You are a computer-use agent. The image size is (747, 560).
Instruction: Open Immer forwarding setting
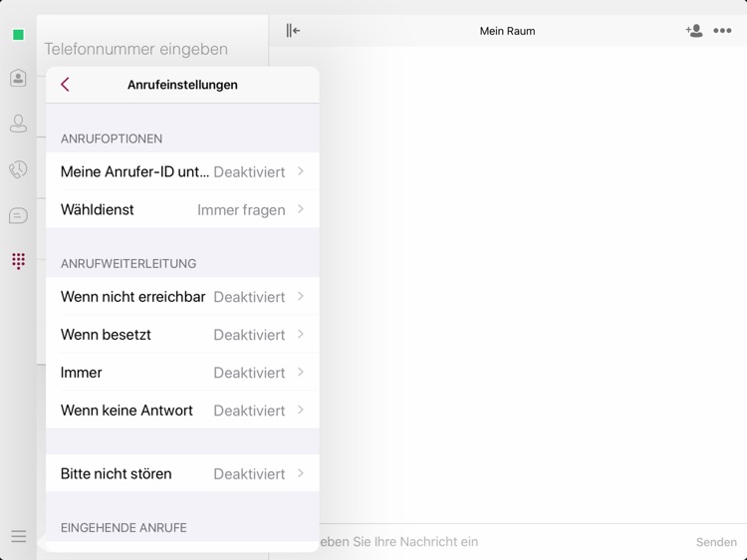[182, 373]
